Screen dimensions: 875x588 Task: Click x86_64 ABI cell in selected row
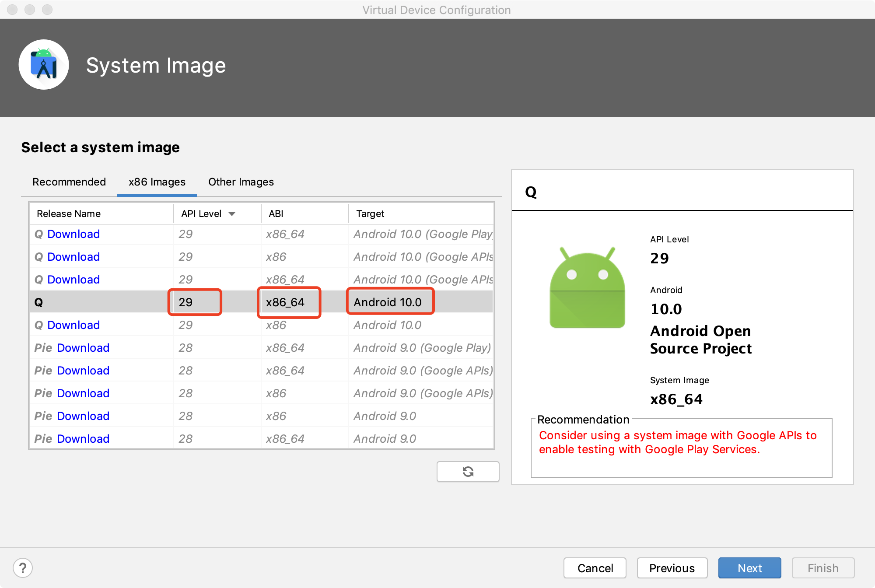tap(285, 302)
